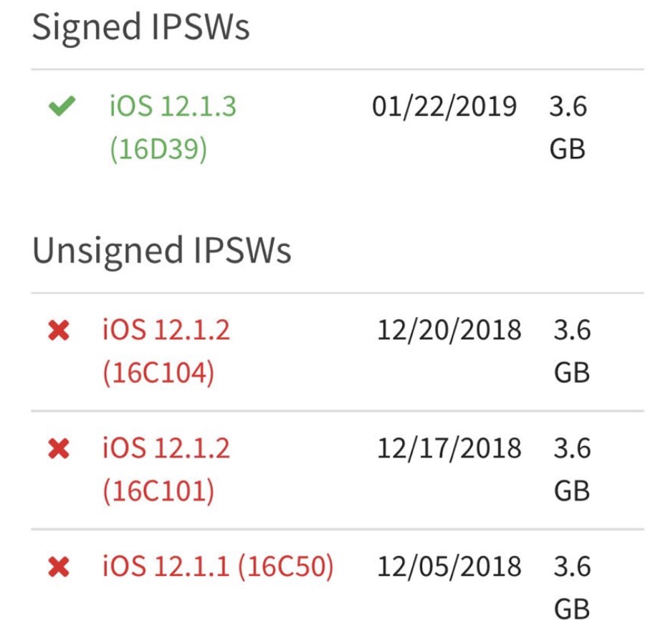Viewport: 663px width, 644px height.
Task: Click the red X beside iOS 12.1.1 (16C50)
Action: coord(58,567)
